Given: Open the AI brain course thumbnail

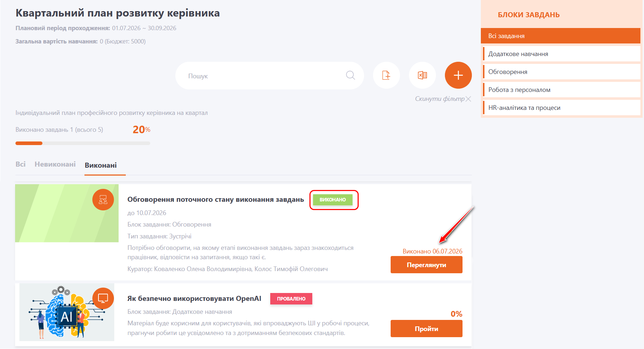Looking at the screenshot, I should click(x=67, y=312).
